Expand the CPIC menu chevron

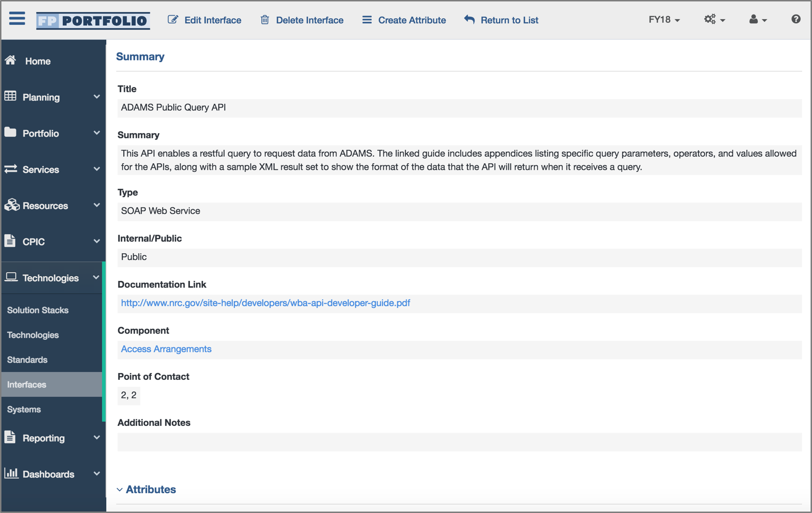pyautogui.click(x=97, y=241)
